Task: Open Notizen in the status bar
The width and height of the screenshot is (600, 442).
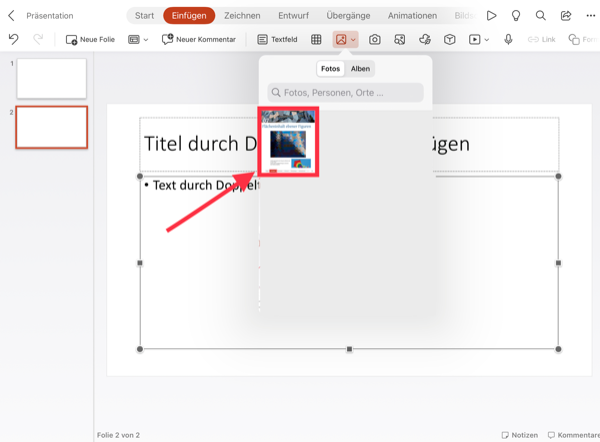Action: coord(520,435)
